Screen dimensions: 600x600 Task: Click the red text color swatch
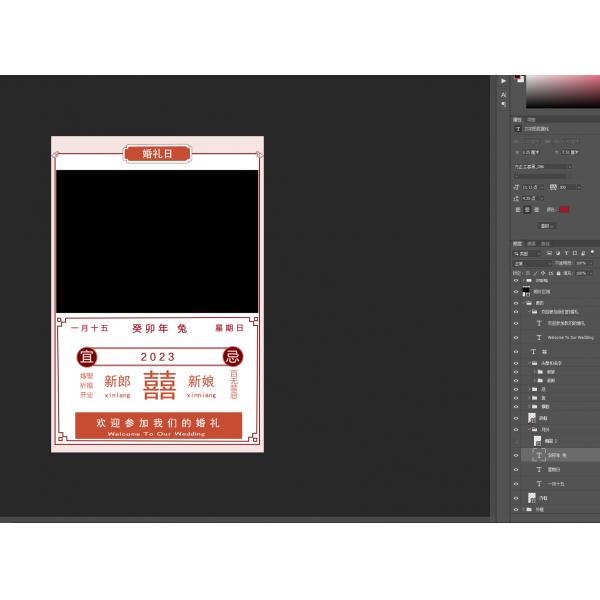564,209
